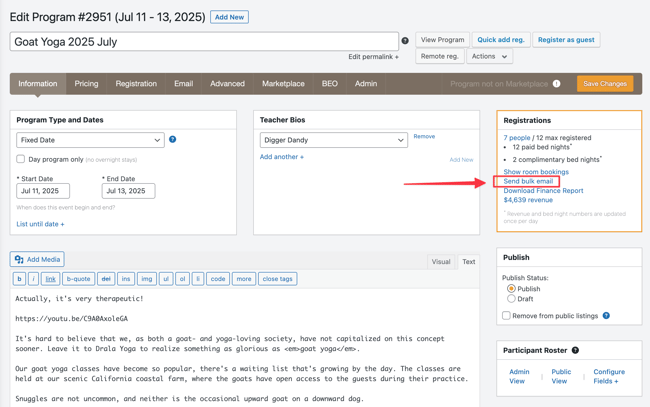The image size is (650, 407).
Task: Click the Start Date field
Action: [43, 191]
